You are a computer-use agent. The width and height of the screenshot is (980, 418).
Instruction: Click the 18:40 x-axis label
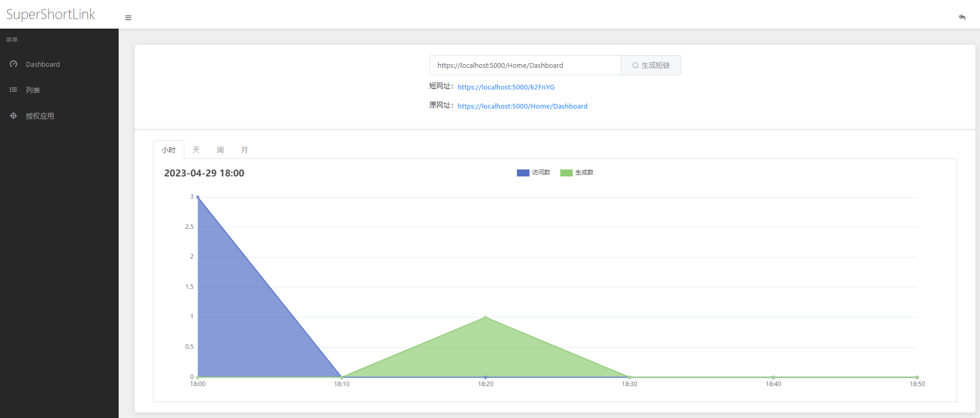[x=773, y=384]
